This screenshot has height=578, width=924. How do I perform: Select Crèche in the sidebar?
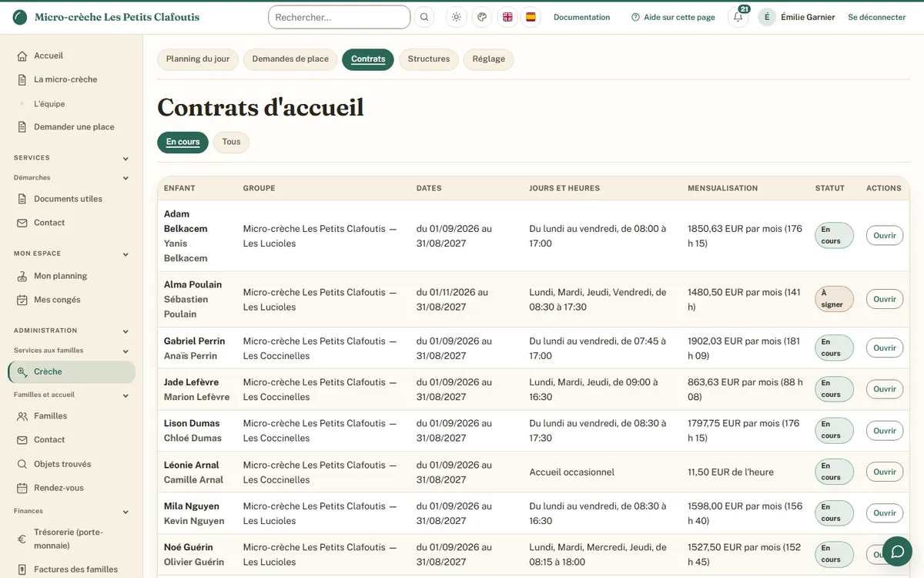pos(71,371)
